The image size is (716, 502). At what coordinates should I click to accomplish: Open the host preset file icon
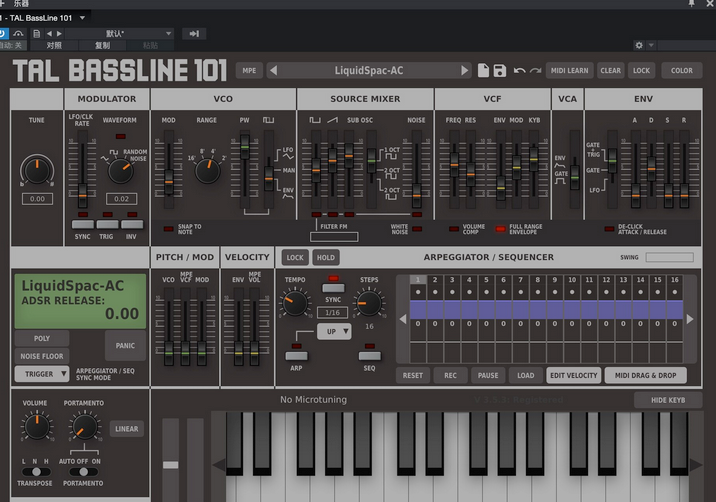tap(37, 33)
